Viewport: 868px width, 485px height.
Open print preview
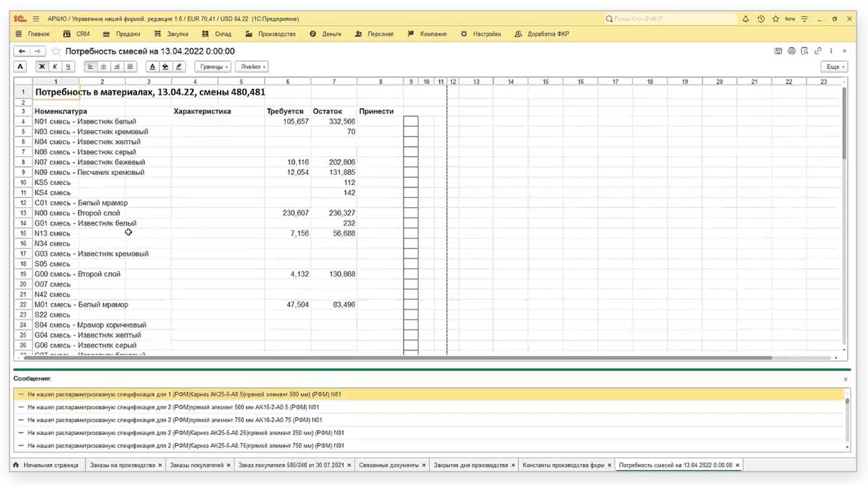tap(804, 51)
